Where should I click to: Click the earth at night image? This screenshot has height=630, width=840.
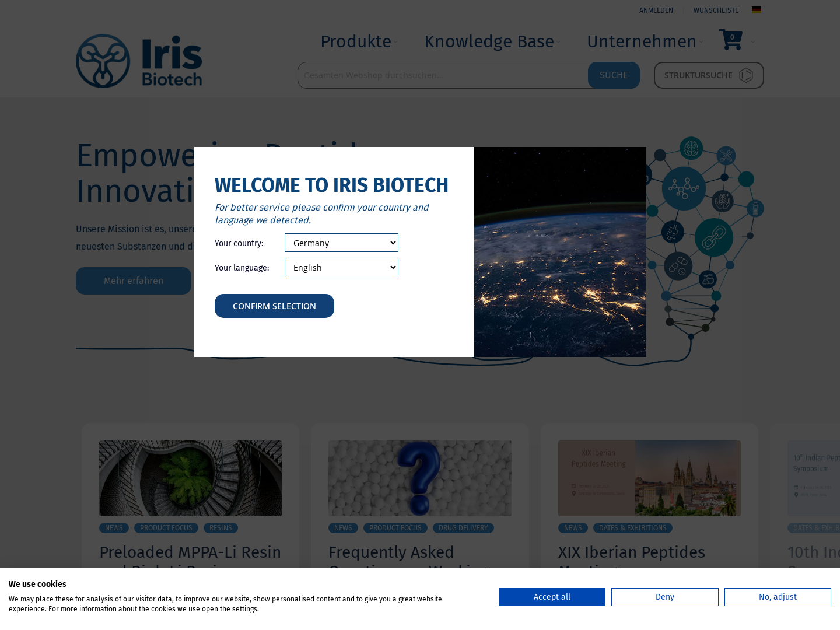560,252
